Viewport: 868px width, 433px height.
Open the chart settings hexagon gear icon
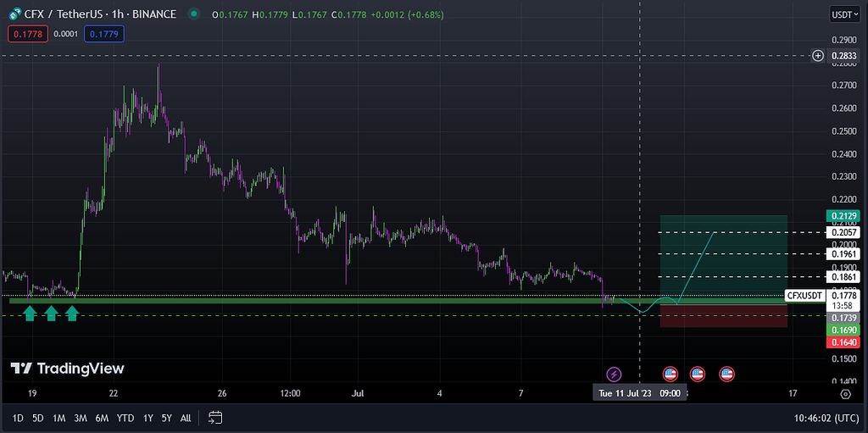click(845, 394)
